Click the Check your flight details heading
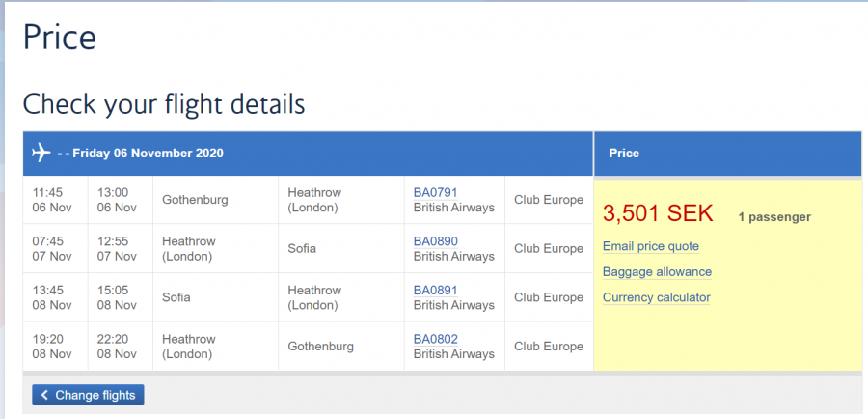The image size is (868, 419). (x=163, y=104)
